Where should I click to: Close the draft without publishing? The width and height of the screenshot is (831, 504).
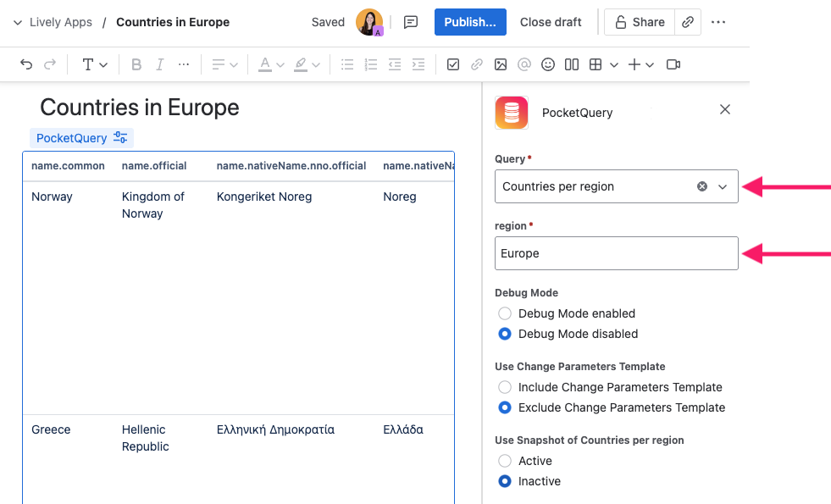coord(551,22)
